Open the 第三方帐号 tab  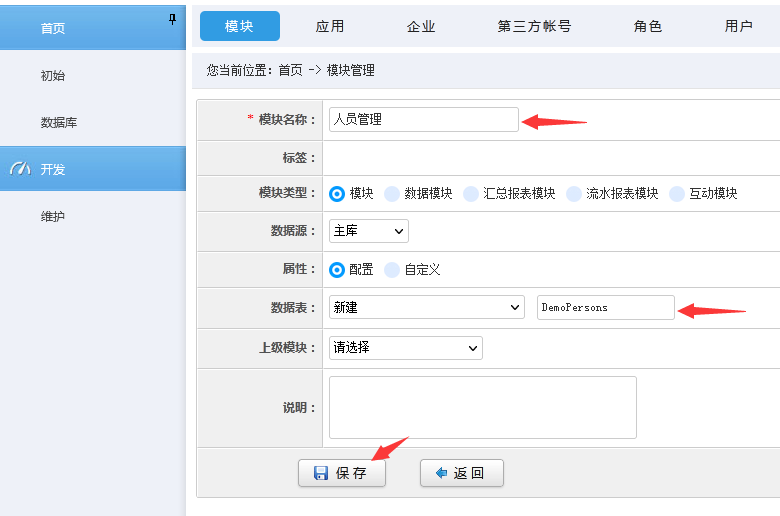[x=534, y=27]
